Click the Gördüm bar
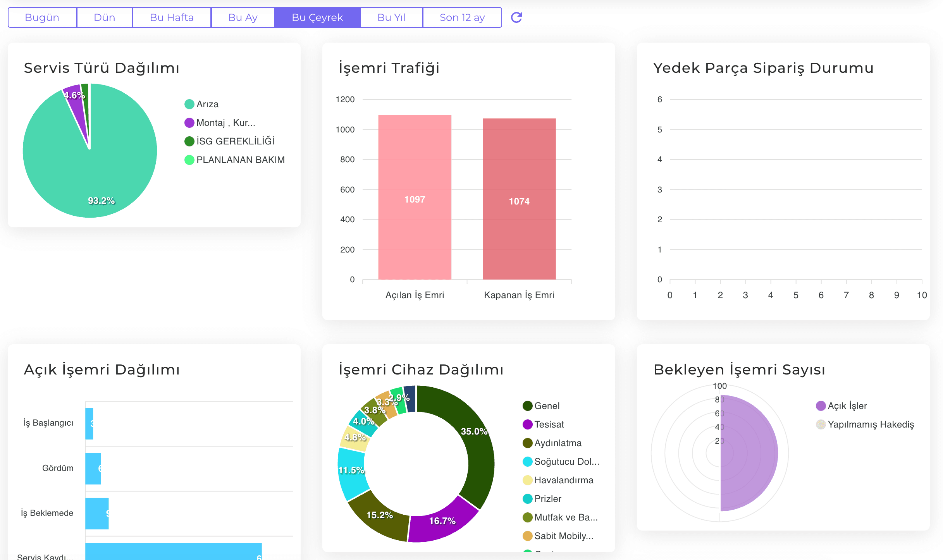 (x=93, y=468)
